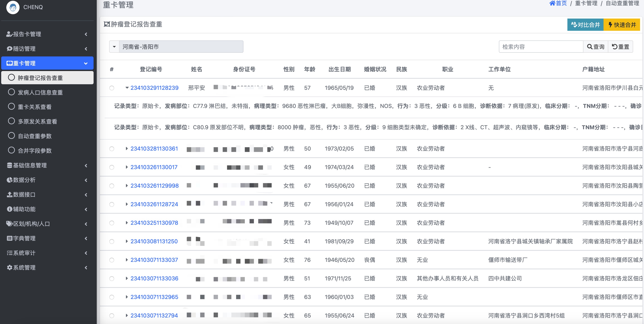The width and height of the screenshot is (644, 324).
Task: Open the region dropdown arrow beside 河南省-洛阳市
Action: 114,47
